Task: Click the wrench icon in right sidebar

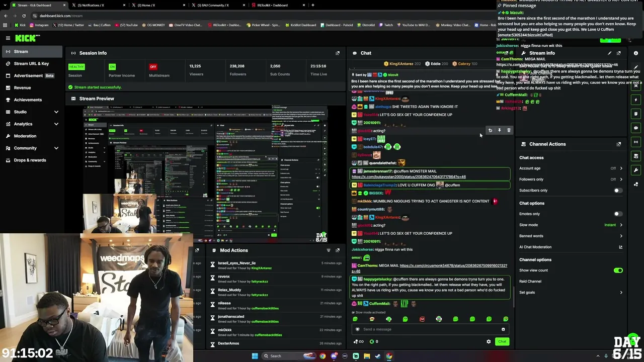Action: click(636, 170)
